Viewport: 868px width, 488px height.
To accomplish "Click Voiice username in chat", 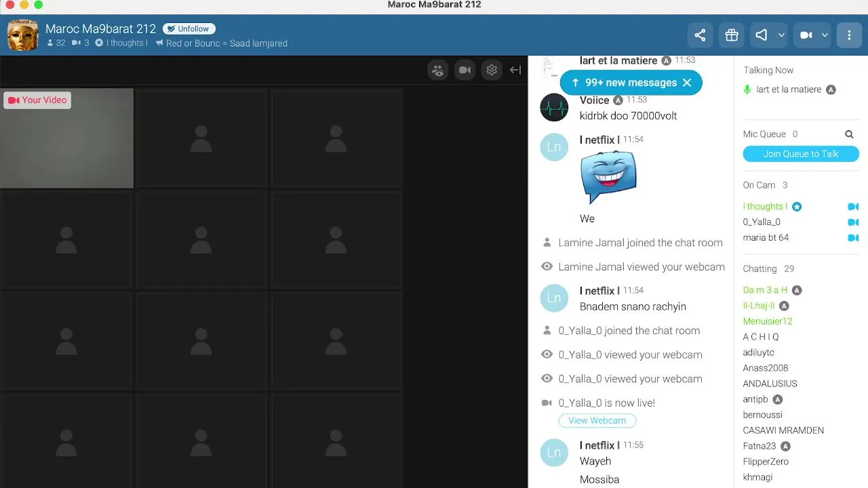I will click(594, 100).
